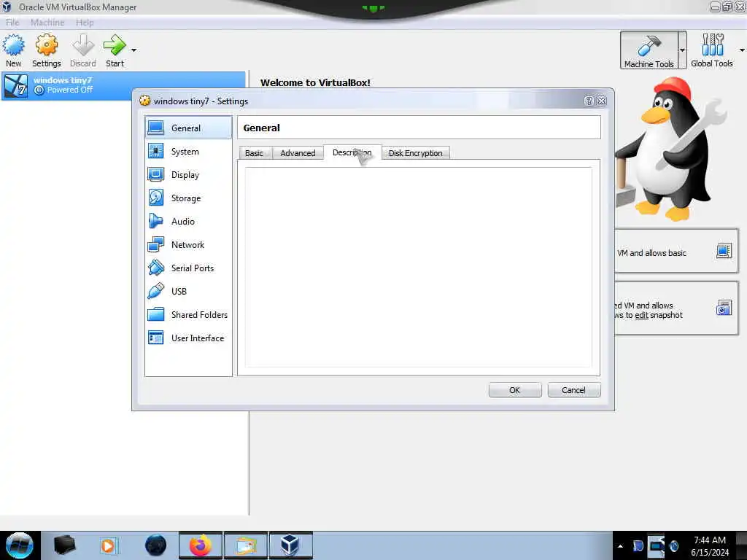This screenshot has width=747, height=560.
Task: Click inside the description text area
Action: point(418,267)
